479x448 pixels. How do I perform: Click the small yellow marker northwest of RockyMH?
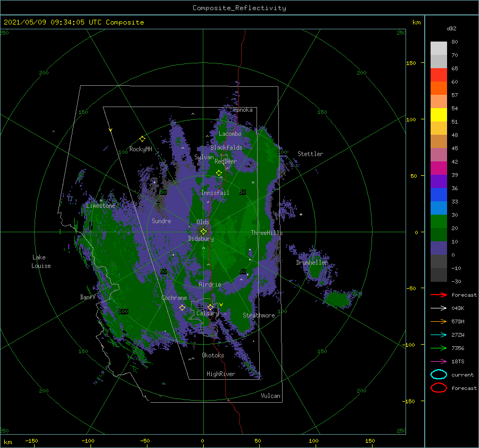pyautogui.click(x=111, y=130)
